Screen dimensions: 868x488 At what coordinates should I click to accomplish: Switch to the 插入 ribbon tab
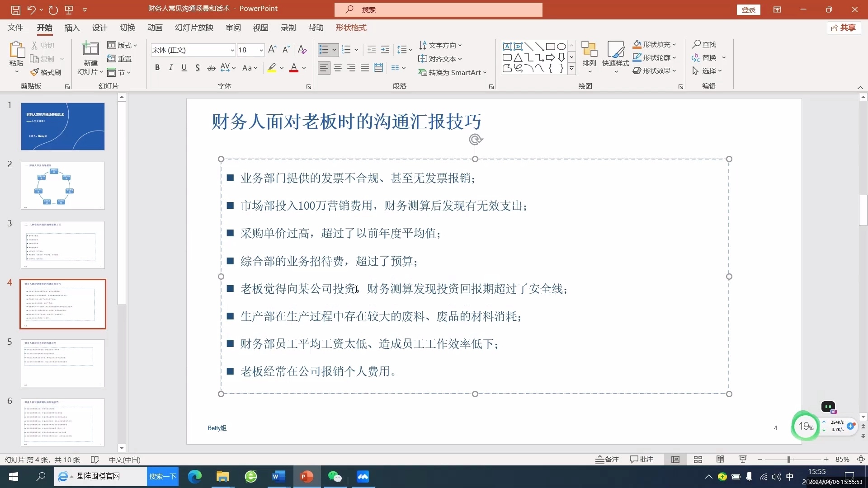[x=72, y=28]
